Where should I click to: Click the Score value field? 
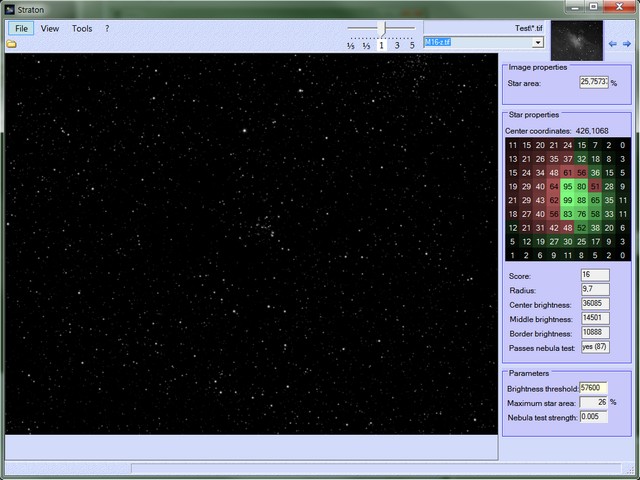click(x=594, y=275)
